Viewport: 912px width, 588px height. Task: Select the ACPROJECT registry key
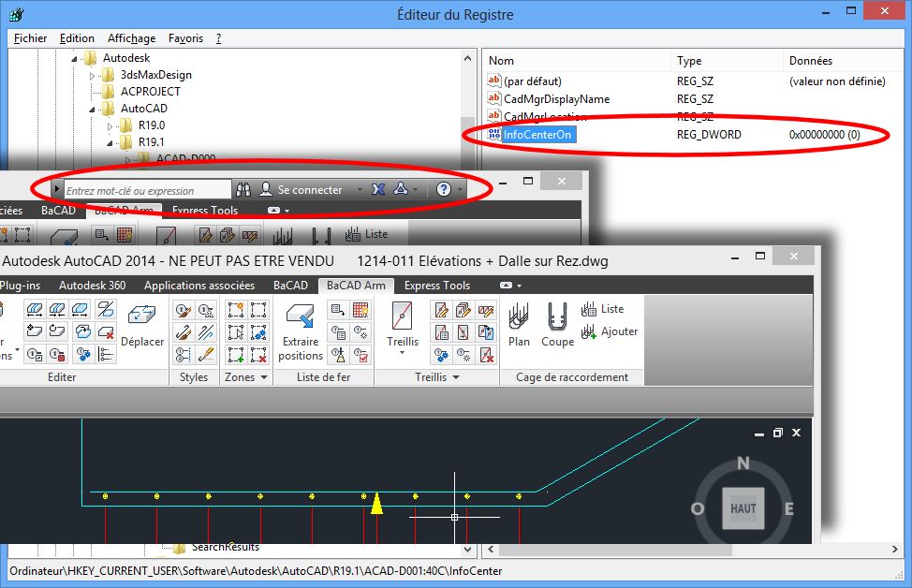pos(150,92)
